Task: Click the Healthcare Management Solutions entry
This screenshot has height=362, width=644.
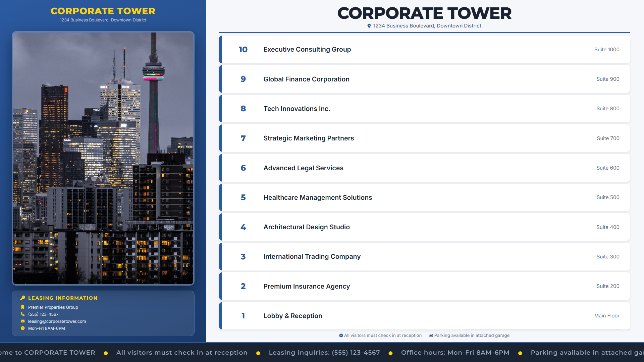Action: click(424, 197)
